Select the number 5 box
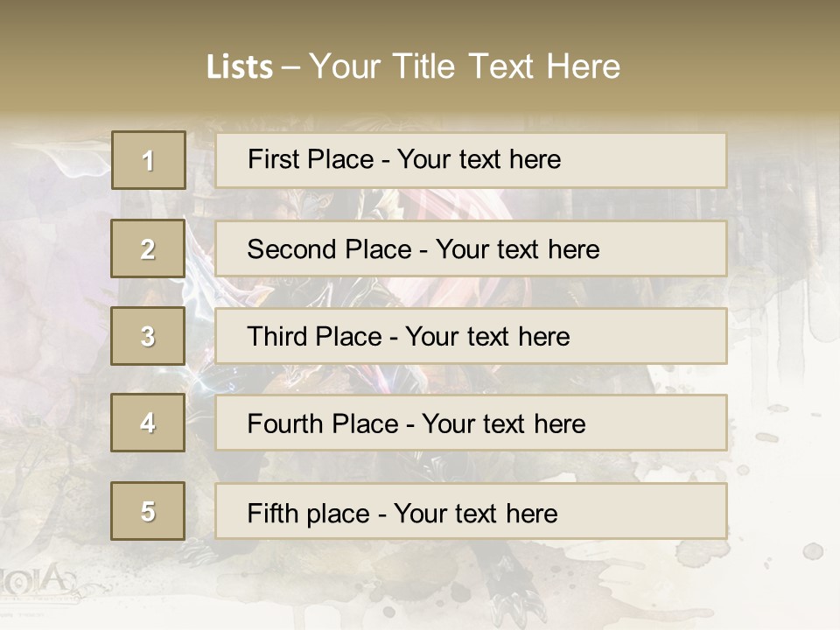Screen dimensions: 840x630 tap(148, 511)
